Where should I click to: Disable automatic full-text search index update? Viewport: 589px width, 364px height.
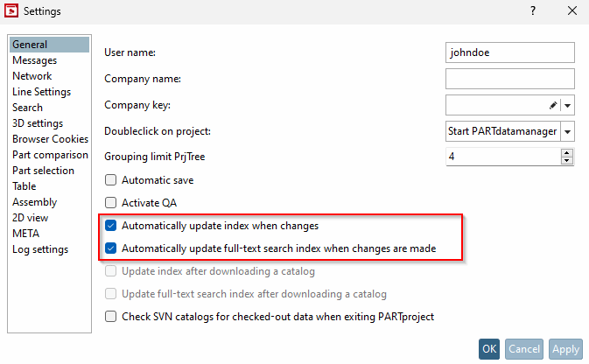(111, 248)
